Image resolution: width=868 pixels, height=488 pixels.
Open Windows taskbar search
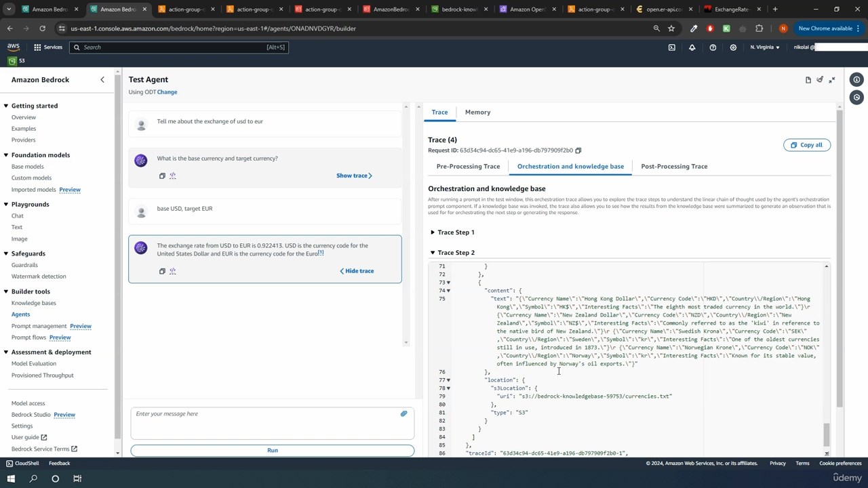pyautogui.click(x=33, y=479)
